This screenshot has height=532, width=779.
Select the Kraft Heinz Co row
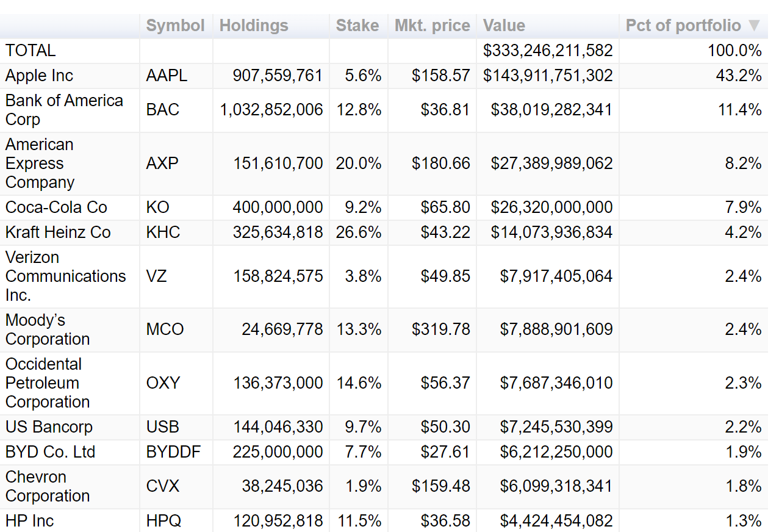point(58,232)
